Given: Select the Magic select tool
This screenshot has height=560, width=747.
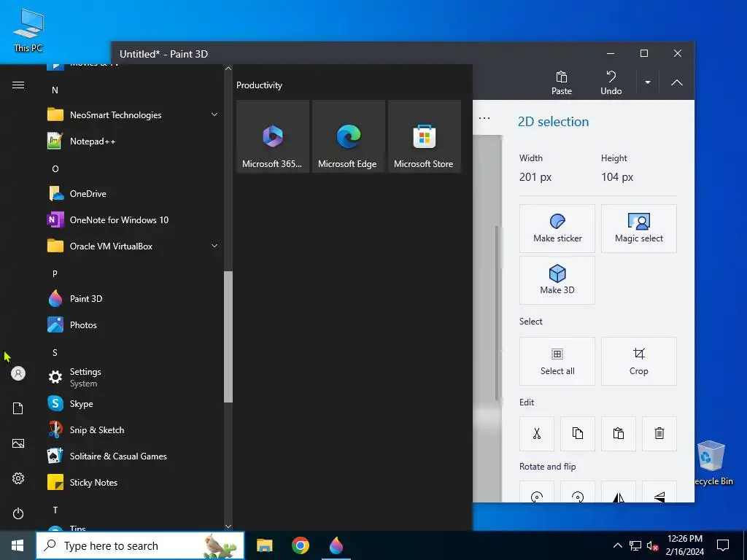Looking at the screenshot, I should coord(639,228).
